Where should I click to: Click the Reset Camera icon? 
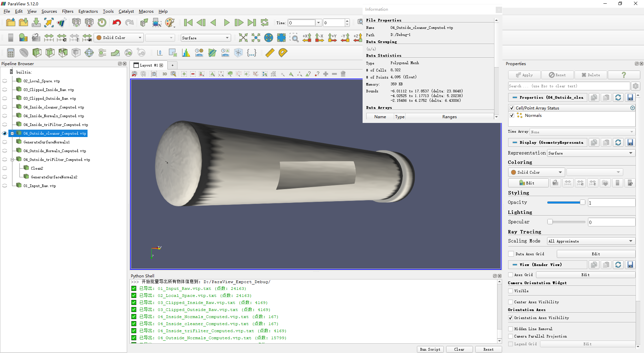(243, 38)
